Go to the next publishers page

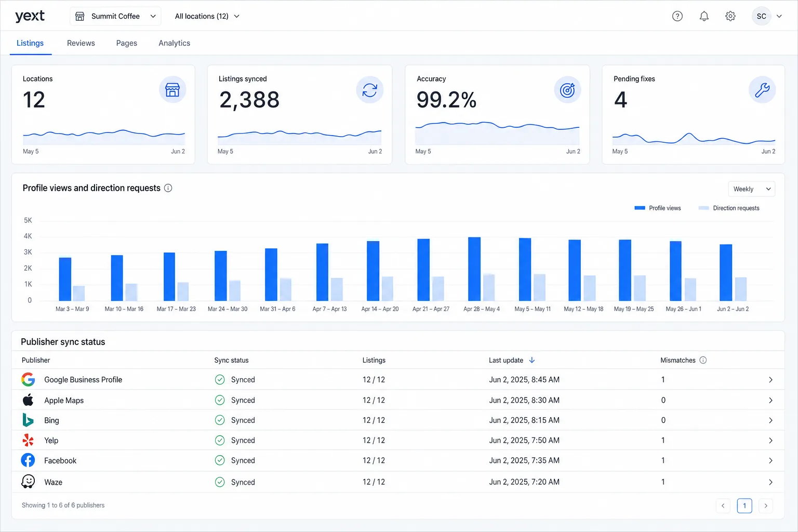766,506
